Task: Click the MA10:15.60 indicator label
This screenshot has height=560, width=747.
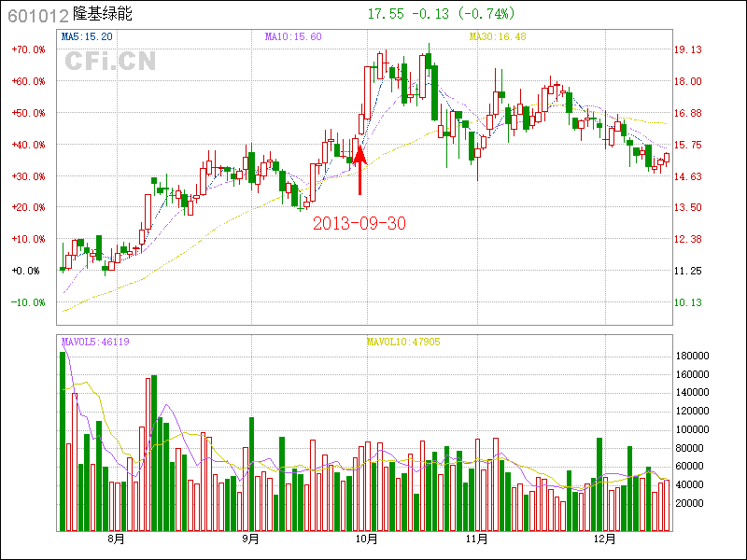Action: click(293, 36)
